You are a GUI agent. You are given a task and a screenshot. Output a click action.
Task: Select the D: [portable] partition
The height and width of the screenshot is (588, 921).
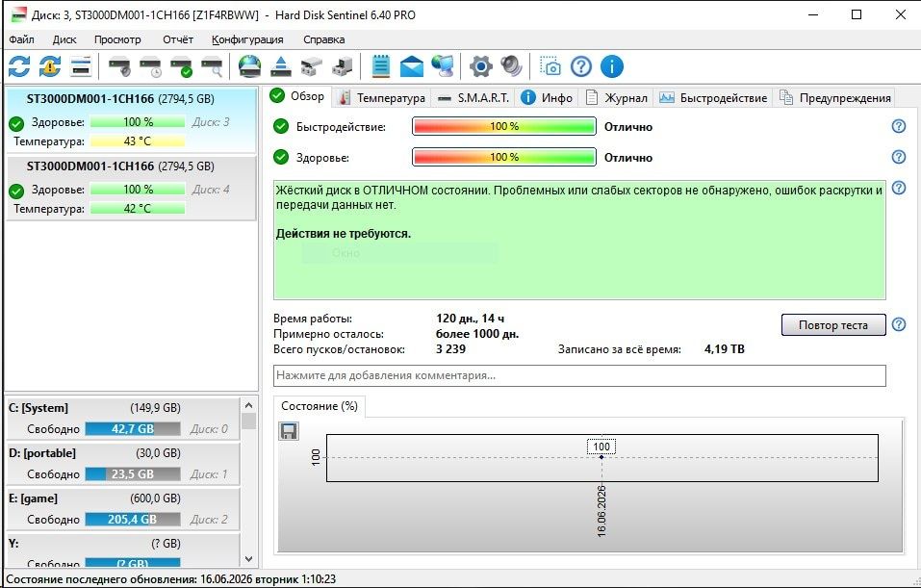[x=123, y=464]
